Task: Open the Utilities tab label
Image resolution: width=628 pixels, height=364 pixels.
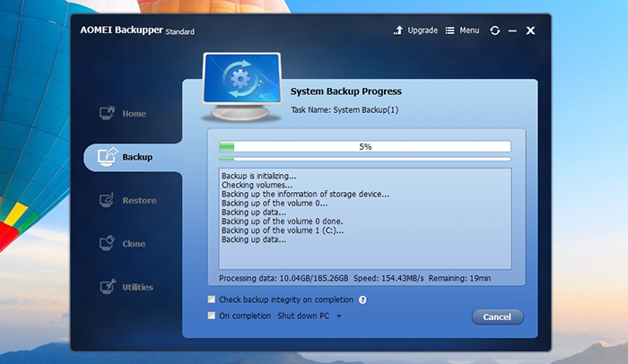Action: click(138, 287)
